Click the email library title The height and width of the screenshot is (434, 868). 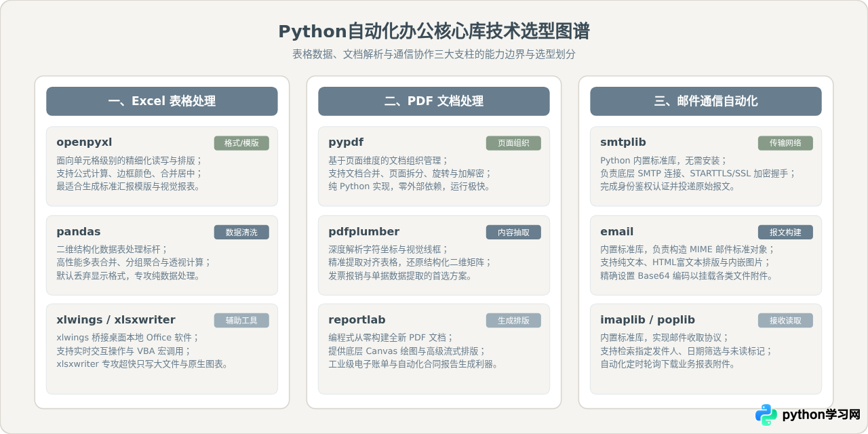tap(617, 232)
